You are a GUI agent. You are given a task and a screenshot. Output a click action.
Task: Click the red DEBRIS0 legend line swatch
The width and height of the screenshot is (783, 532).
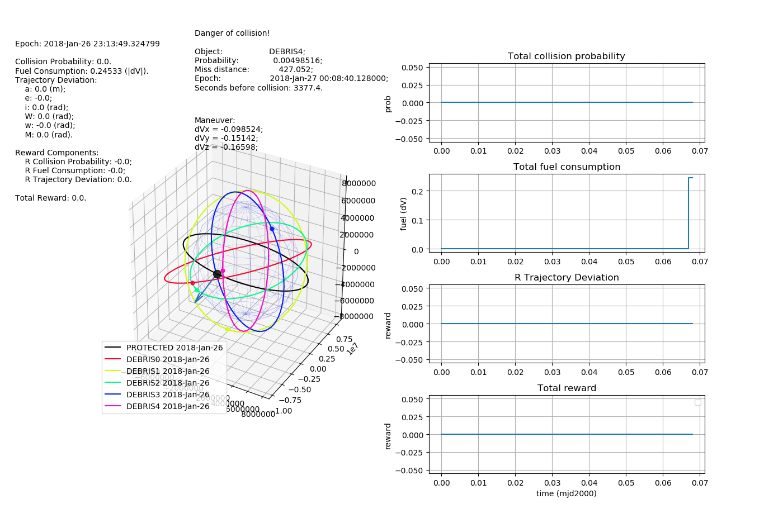[113, 359]
